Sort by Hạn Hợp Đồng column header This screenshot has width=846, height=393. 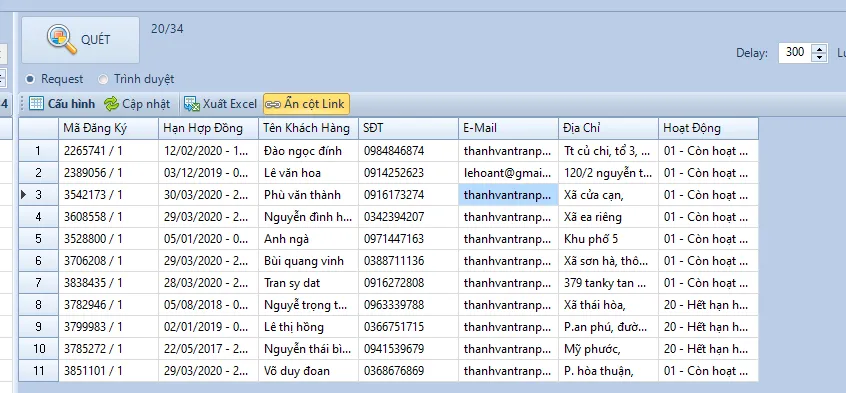coord(209,128)
